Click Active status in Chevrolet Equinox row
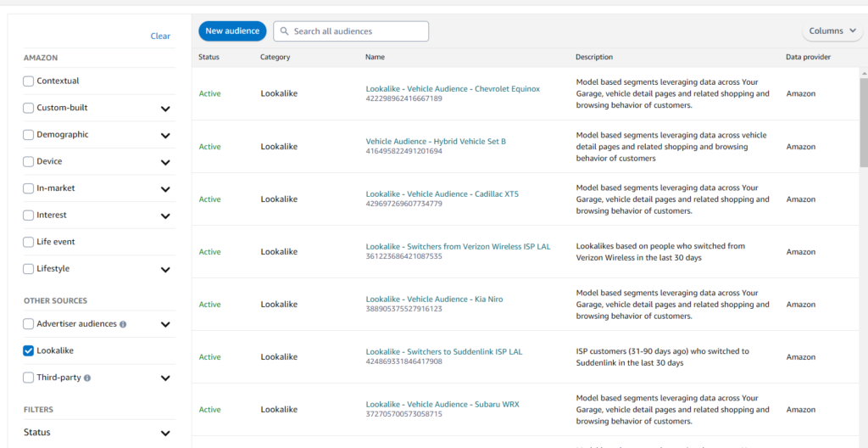The width and height of the screenshot is (868, 448). click(x=210, y=93)
